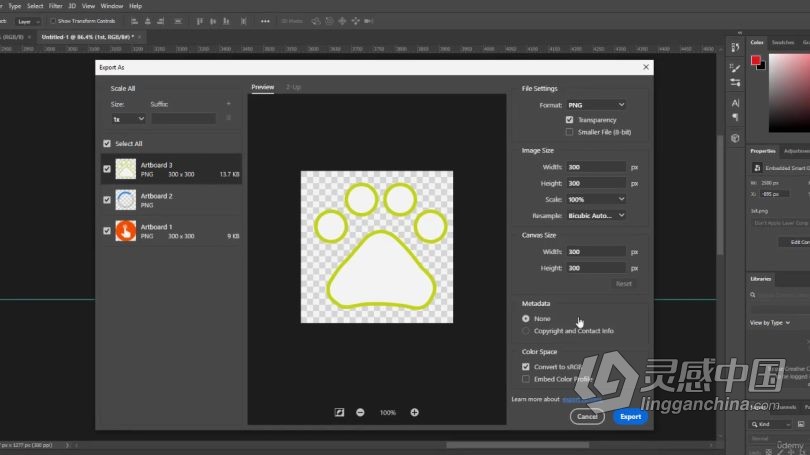
Task: Open the View by Type dropdown
Action: (770, 323)
